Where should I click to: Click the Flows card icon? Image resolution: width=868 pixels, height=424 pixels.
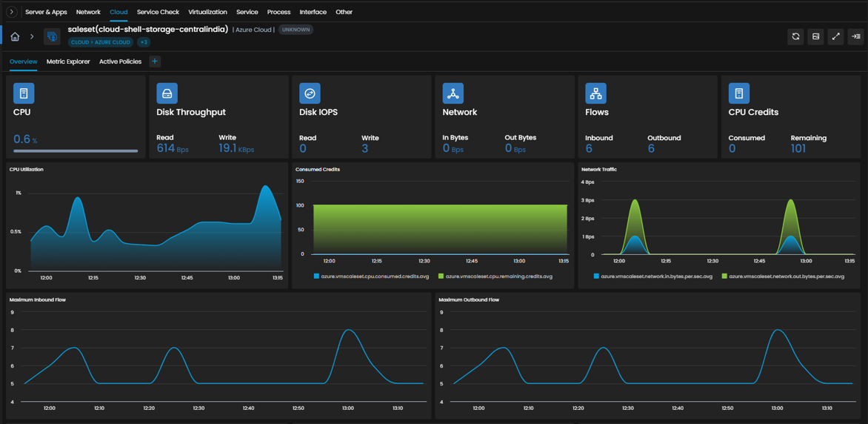[595, 93]
